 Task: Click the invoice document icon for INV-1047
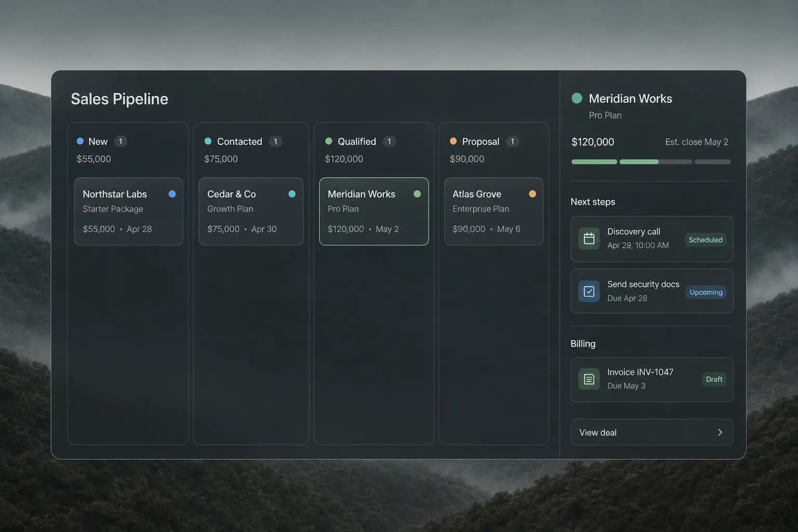pos(589,379)
